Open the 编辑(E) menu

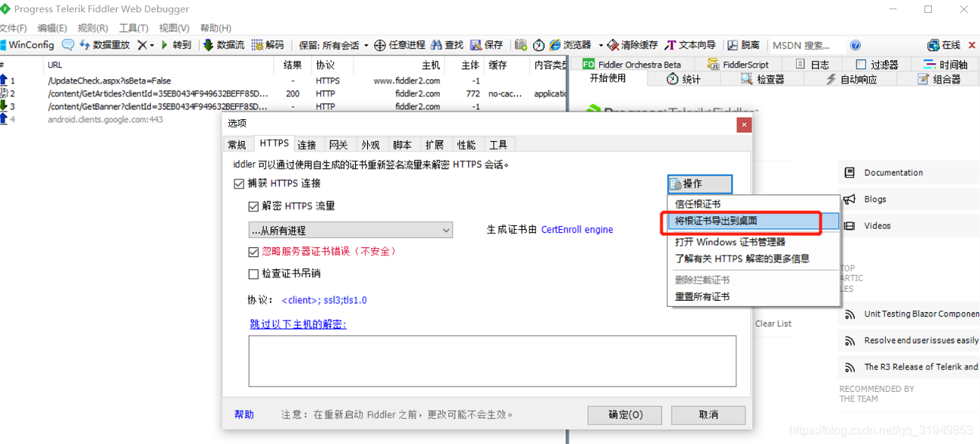point(52,28)
